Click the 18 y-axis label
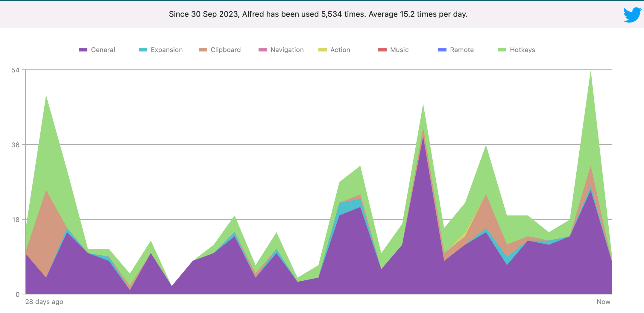This screenshot has height=313, width=644. pyautogui.click(x=16, y=220)
